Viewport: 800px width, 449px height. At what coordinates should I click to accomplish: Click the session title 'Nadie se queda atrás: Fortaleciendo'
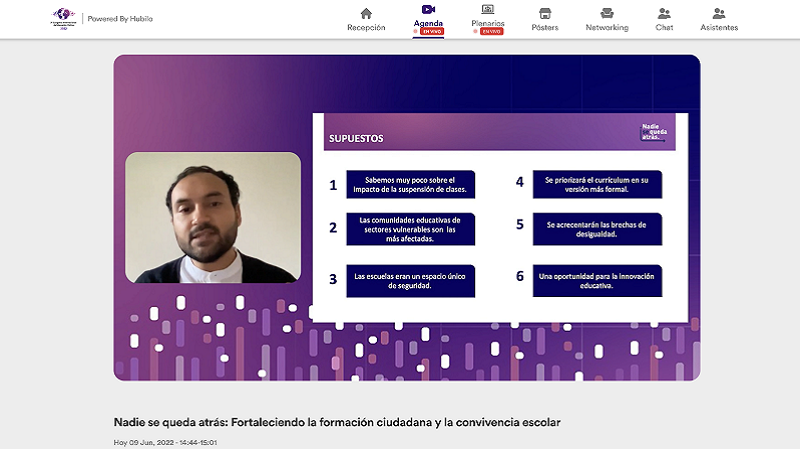[337, 422]
